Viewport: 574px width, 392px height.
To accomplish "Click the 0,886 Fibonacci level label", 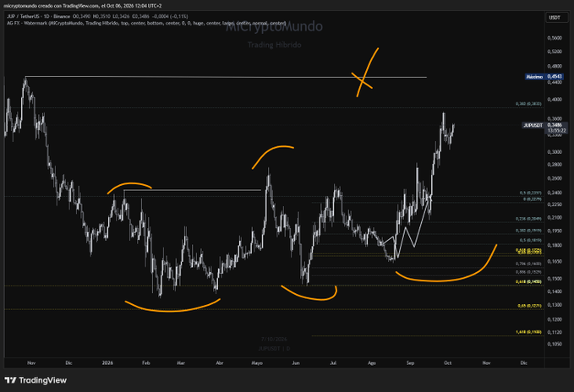I will (x=528, y=272).
